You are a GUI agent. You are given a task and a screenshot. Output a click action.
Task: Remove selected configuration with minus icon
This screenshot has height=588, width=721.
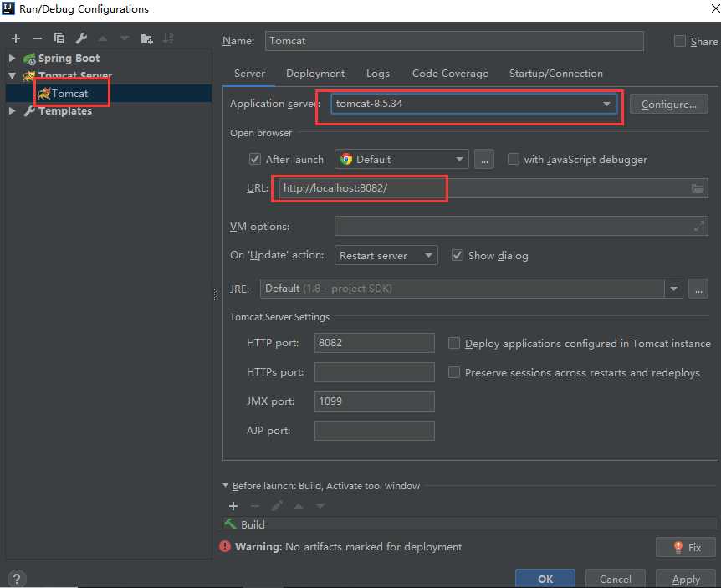pos(38,38)
